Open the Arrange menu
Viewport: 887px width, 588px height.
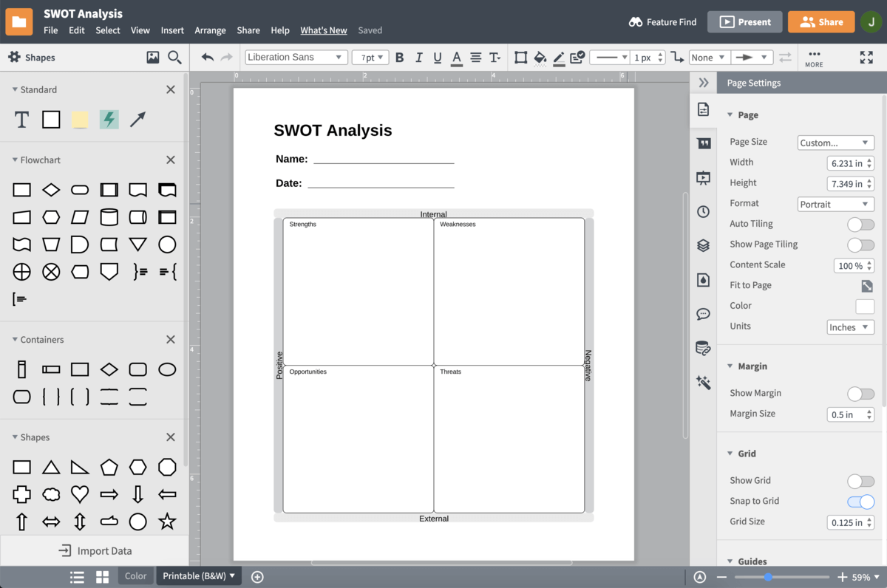(x=210, y=30)
